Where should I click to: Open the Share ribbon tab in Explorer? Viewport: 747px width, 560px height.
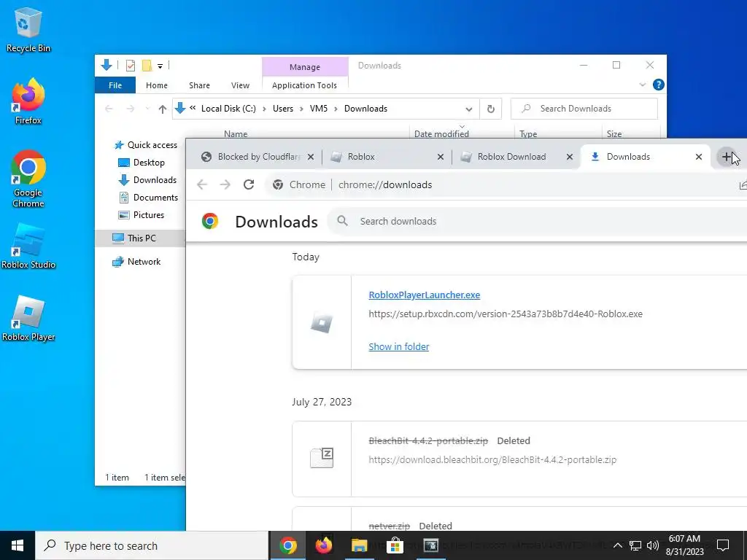click(199, 85)
